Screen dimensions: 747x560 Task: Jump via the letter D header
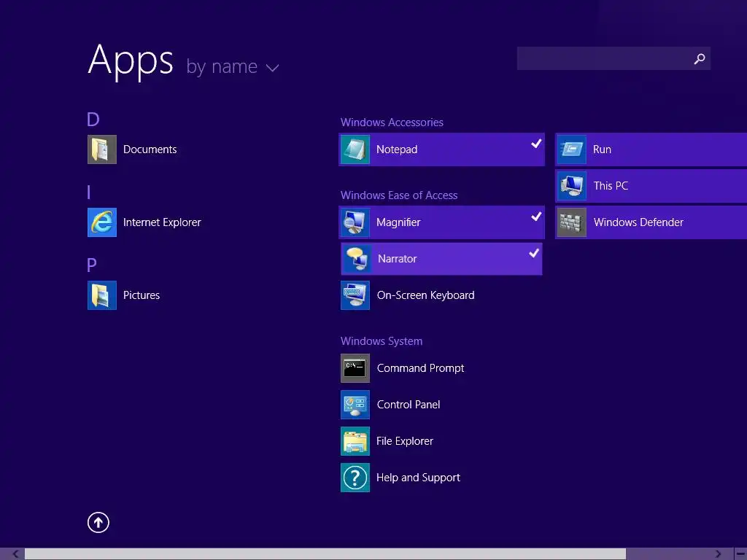coord(93,120)
